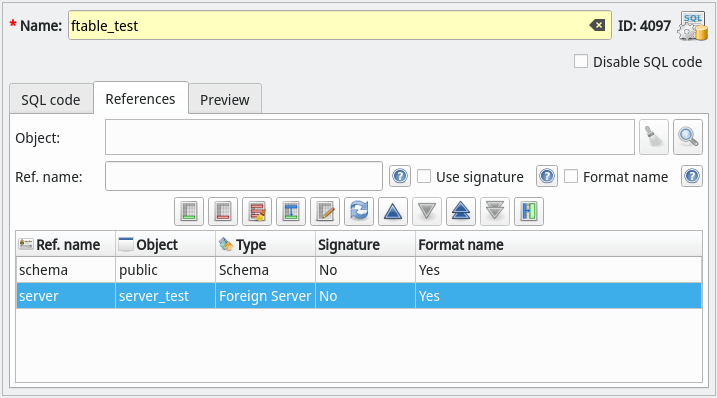Sort by Type column header
717x398 pixels.
pos(265,244)
